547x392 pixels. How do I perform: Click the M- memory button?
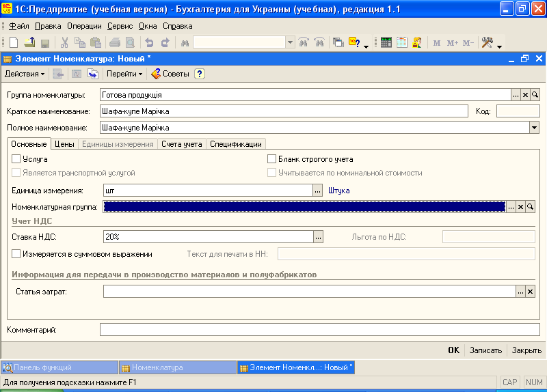468,43
